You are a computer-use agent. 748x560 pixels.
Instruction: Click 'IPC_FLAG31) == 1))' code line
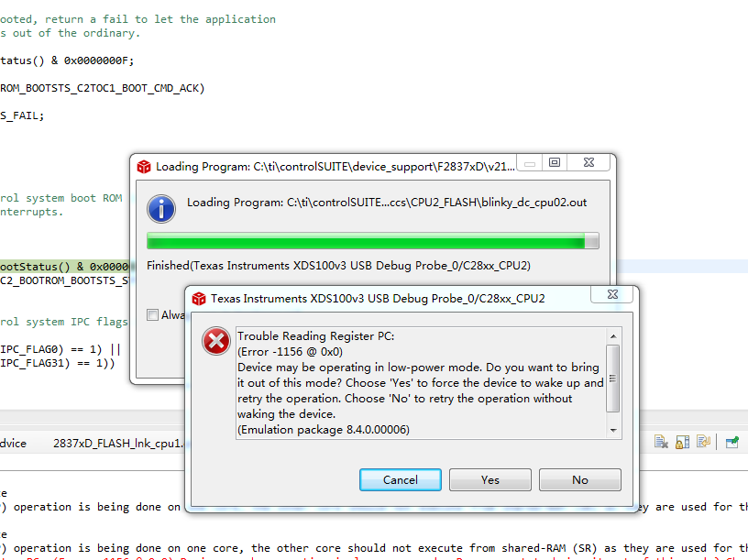coord(57,363)
